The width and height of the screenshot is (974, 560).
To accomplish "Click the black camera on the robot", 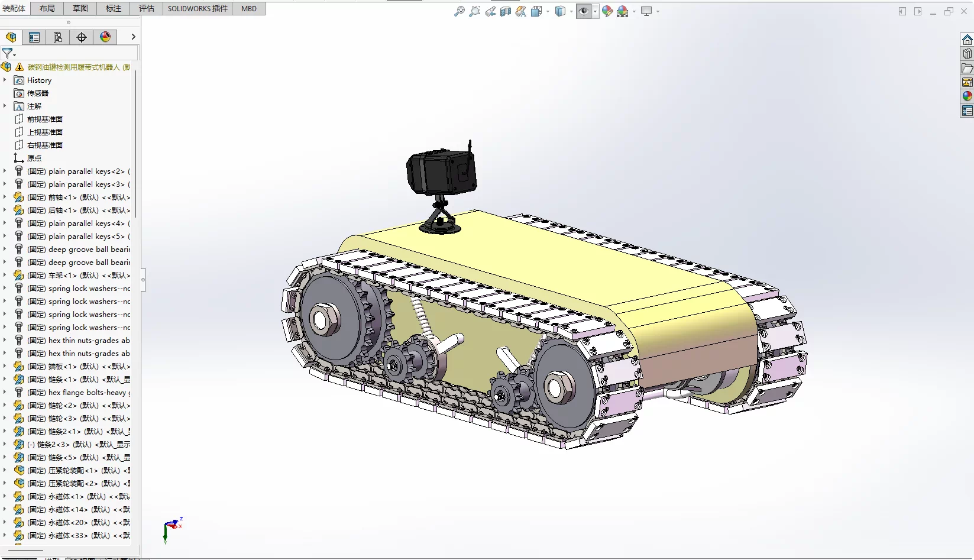I will pyautogui.click(x=441, y=171).
